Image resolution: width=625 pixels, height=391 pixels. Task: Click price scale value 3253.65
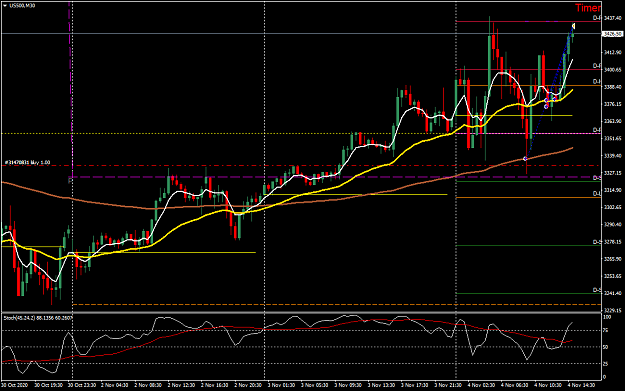click(x=613, y=276)
